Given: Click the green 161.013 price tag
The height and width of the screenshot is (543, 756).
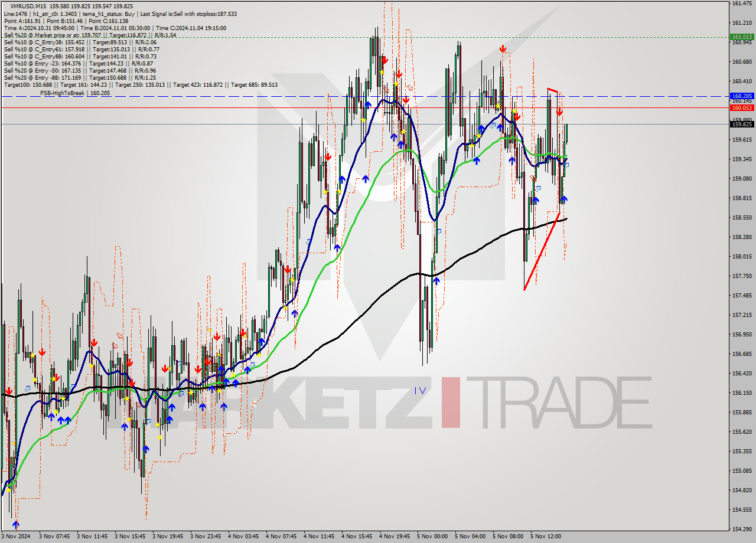Looking at the screenshot, I should 742,37.
